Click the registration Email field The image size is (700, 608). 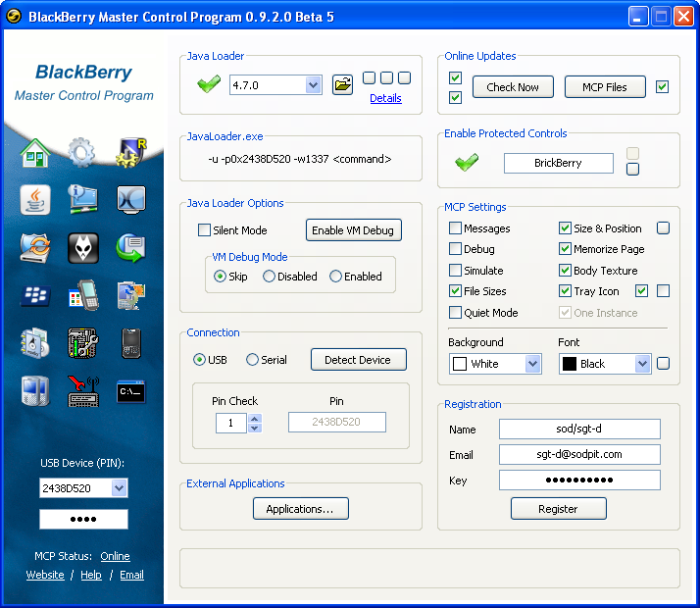[x=579, y=454]
